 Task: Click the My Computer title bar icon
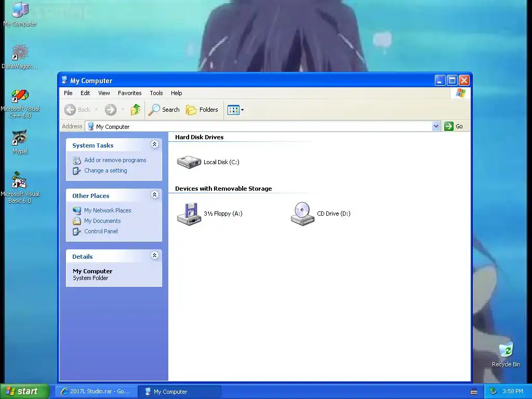point(64,81)
